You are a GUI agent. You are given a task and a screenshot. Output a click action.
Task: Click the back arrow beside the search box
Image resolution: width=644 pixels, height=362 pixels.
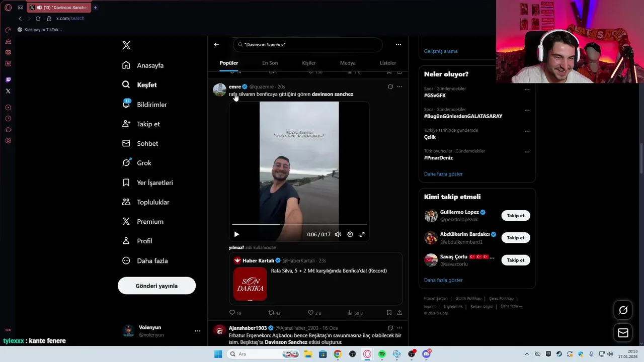tap(216, 45)
